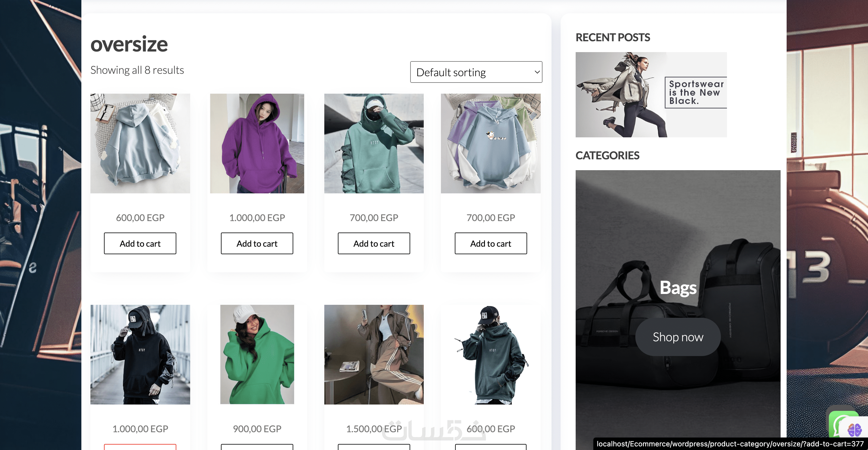
Task: Open the dark green hoodie product image
Action: tap(491, 355)
